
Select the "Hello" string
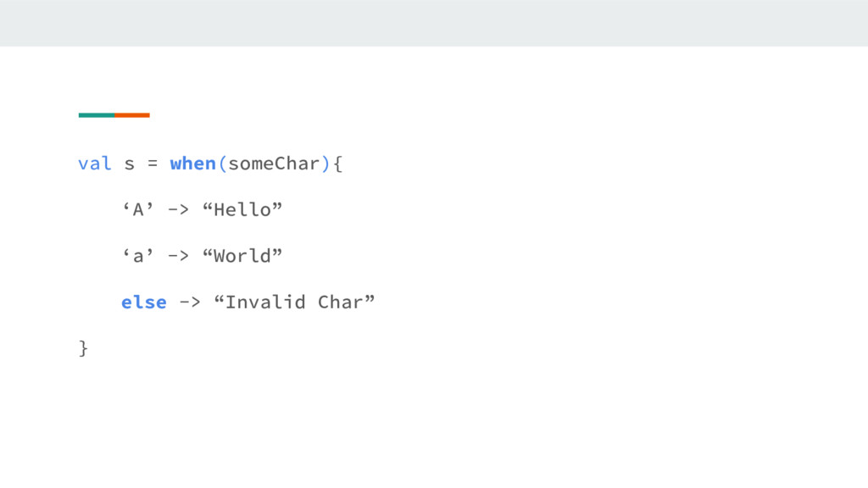tap(242, 209)
